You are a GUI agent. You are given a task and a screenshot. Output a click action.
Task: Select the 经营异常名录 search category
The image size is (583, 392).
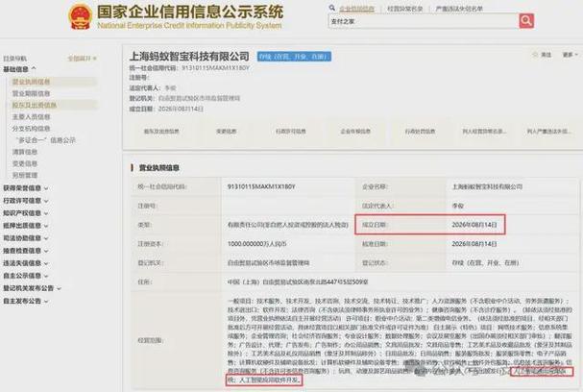(405, 9)
